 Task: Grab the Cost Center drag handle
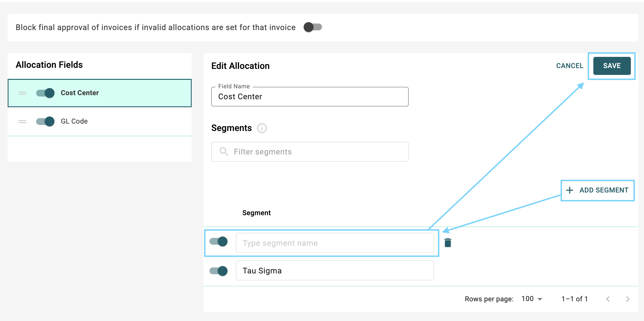click(22, 93)
